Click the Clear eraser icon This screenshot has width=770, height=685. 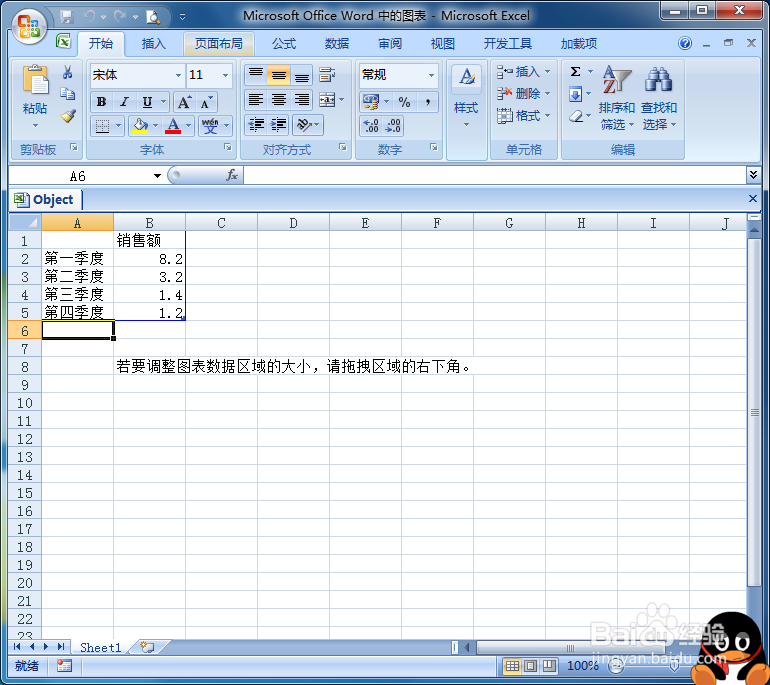[x=576, y=116]
